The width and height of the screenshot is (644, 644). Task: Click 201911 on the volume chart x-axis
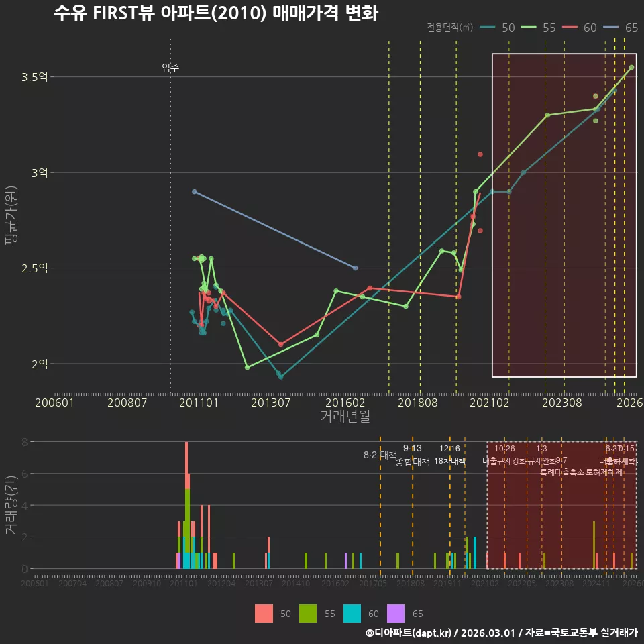pos(447,583)
